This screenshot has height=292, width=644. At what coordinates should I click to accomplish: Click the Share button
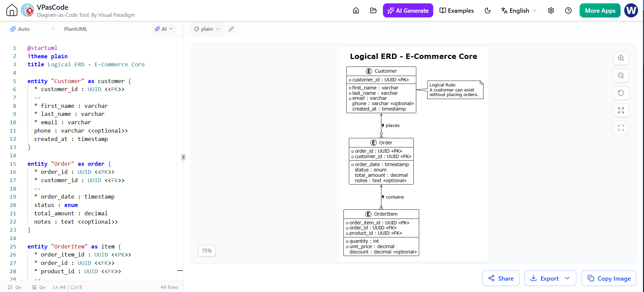tap(501, 278)
